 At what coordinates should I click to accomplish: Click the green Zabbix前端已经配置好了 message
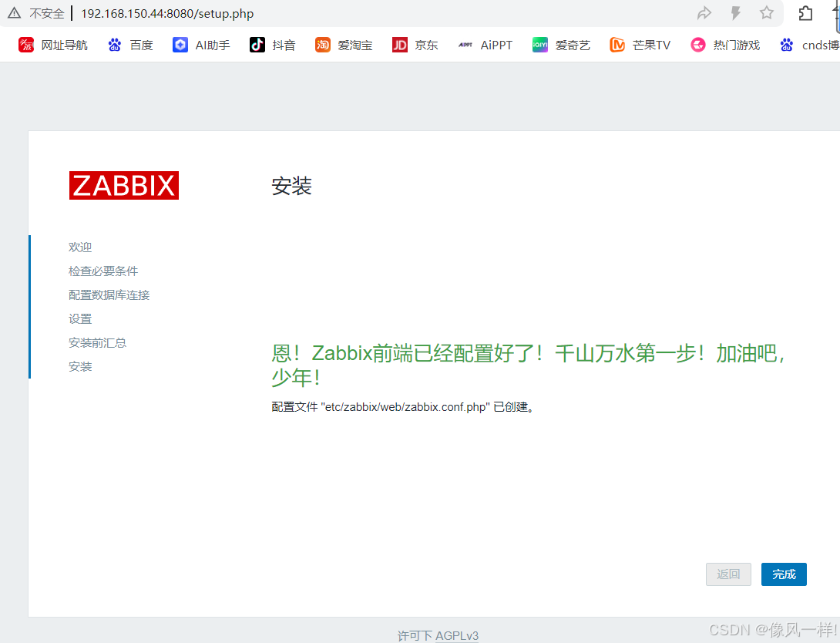click(x=528, y=365)
